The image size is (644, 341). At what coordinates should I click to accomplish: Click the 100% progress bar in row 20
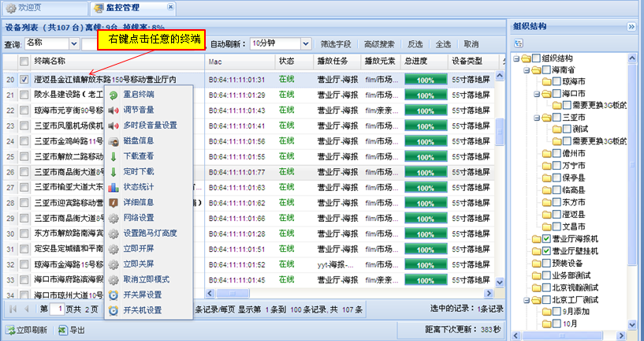(x=426, y=80)
